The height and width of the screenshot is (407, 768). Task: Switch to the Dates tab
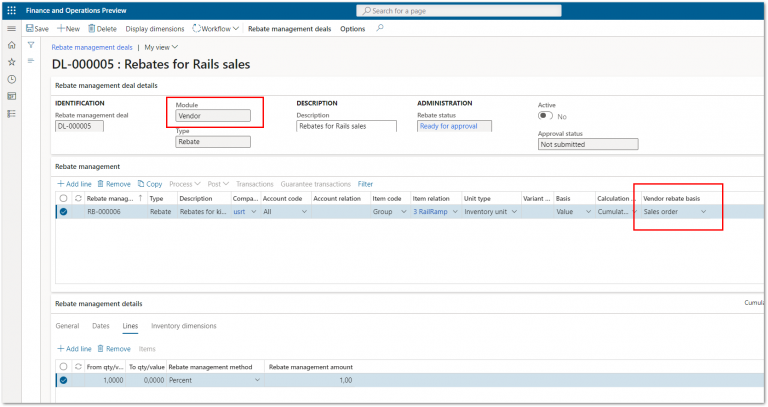click(101, 326)
